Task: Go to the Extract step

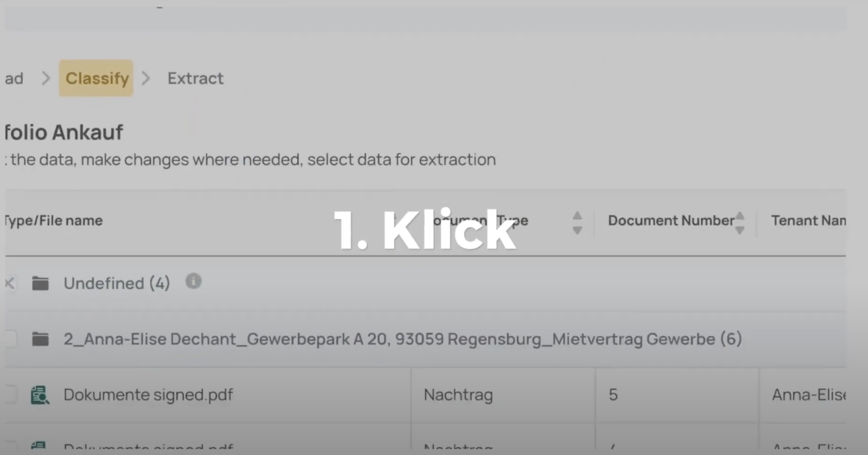Action: 195,78
